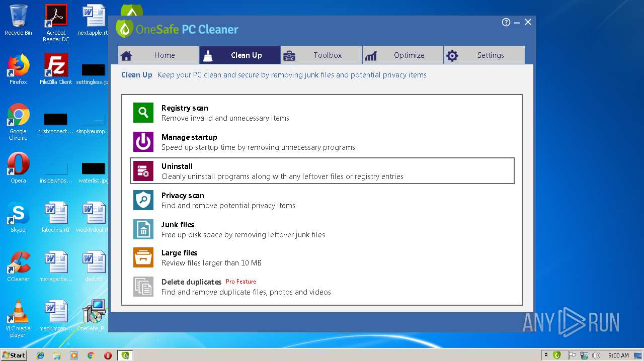Click the OneSafe PC Cleaner logo
The height and width of the screenshot is (362, 644).
click(x=177, y=29)
